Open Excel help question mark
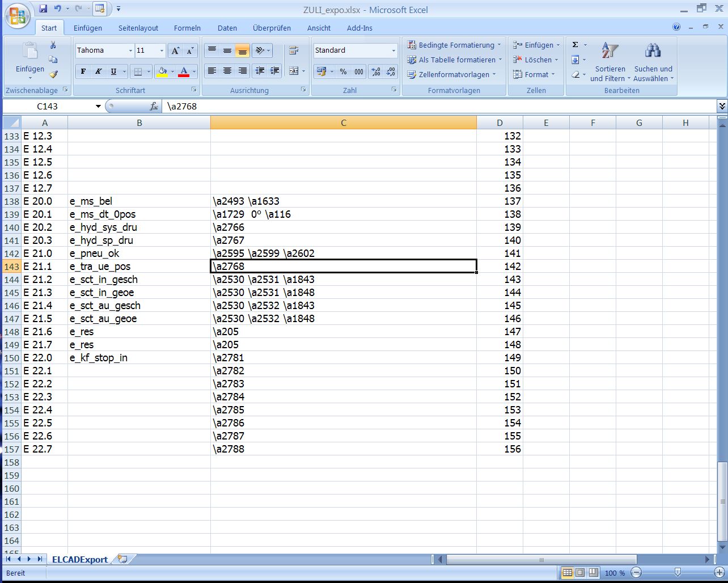Image resolution: width=728 pixels, height=583 pixels. point(676,27)
